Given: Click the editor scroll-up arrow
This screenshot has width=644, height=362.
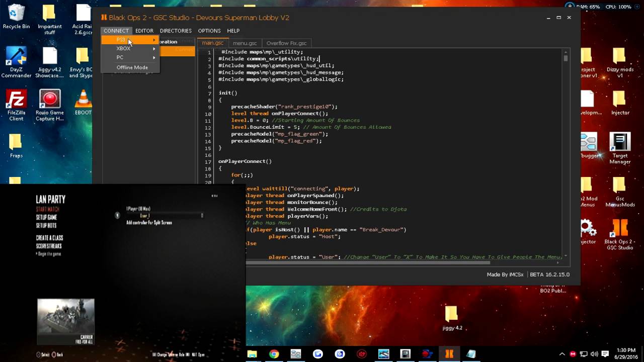Looking at the screenshot, I should 566,52.
